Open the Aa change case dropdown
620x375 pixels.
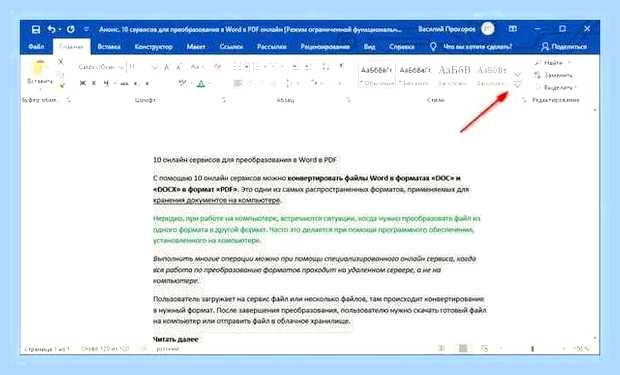pyautogui.click(x=197, y=67)
